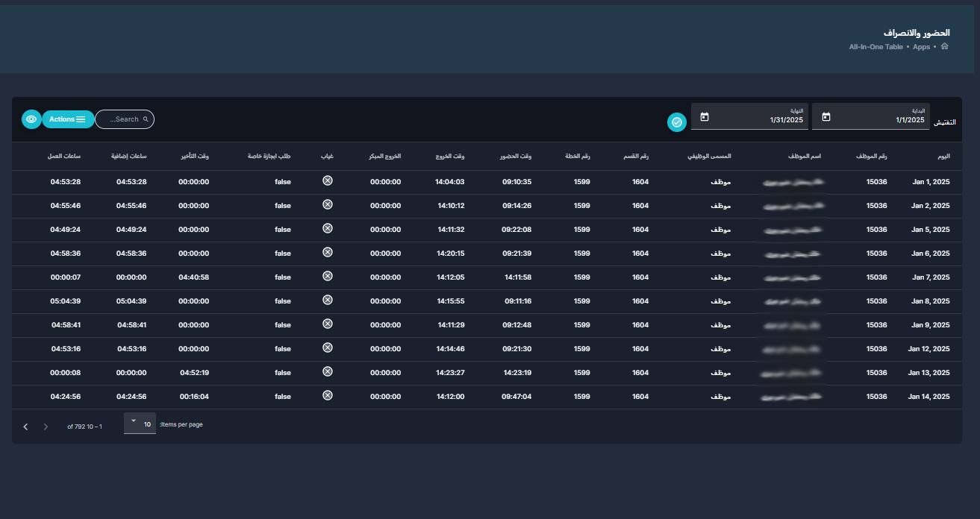Click the absence icon in the Jan 5, 2025 row
This screenshot has width=980, height=519.
tap(328, 228)
